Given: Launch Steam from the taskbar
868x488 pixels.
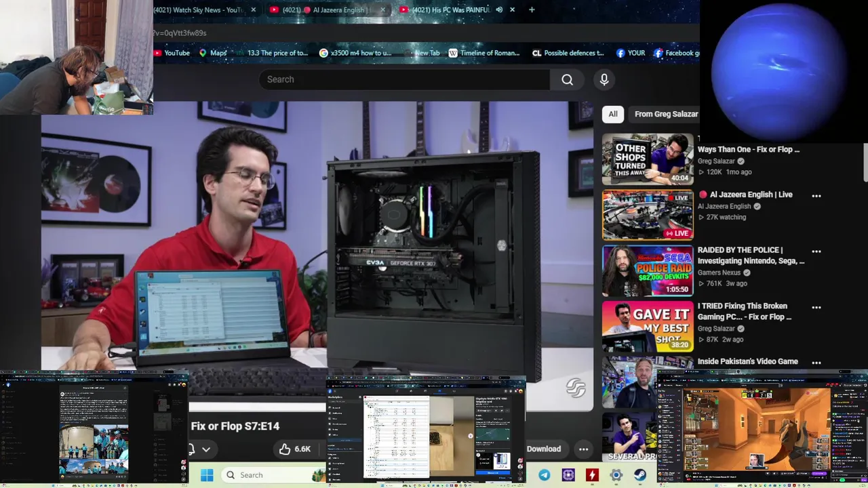Looking at the screenshot, I should point(640,475).
